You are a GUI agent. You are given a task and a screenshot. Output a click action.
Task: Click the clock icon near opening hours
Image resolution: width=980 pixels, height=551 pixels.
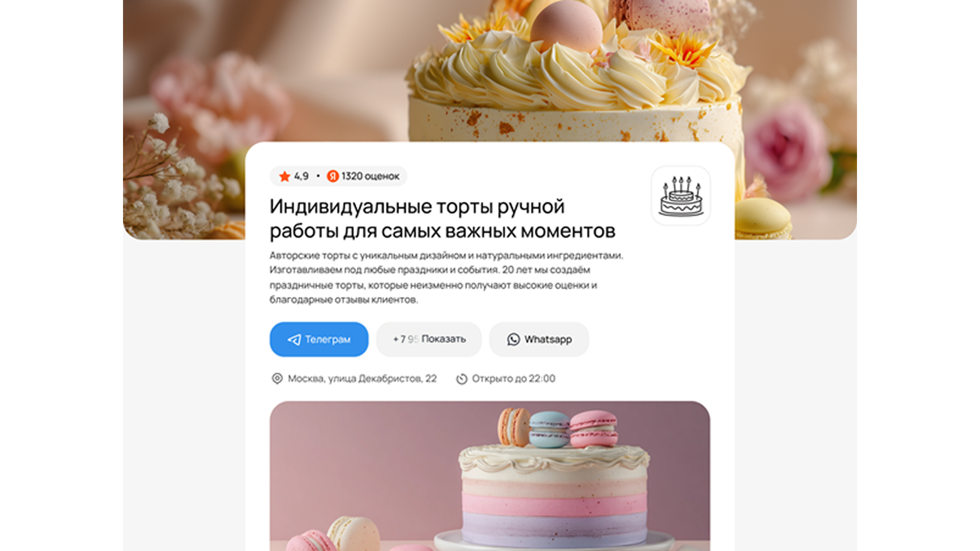point(461,379)
